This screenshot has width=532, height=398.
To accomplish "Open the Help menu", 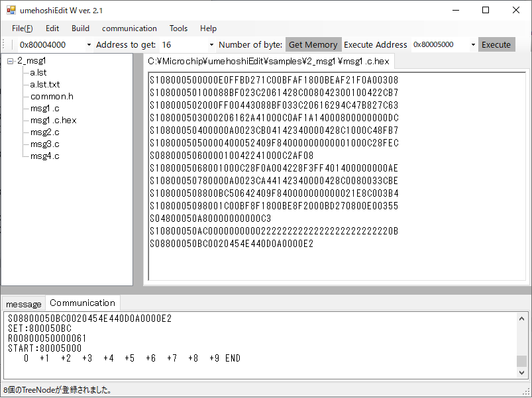I will (208, 28).
